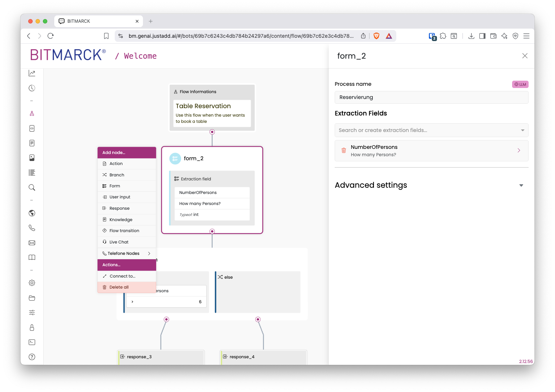Image resolution: width=555 pixels, height=392 pixels.
Task: Open the image media icon in sidebar
Action: [x=32, y=158]
